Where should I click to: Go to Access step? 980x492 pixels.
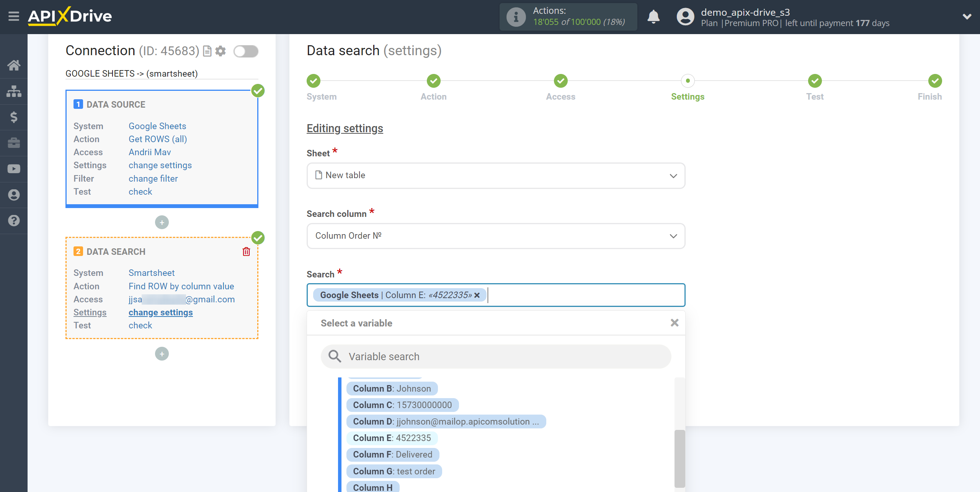tap(561, 81)
